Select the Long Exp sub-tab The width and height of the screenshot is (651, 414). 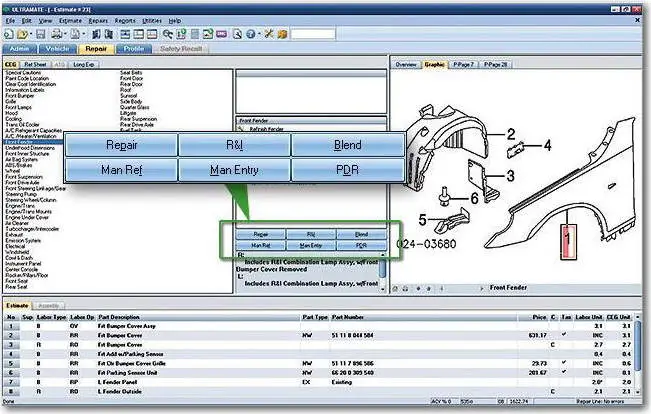click(83, 64)
